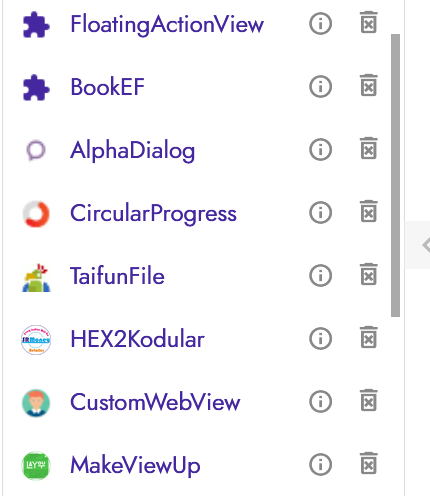Viewport: 430px width, 496px height.
Task: Click the extensions list vertical scrollbar
Action: coord(395,175)
